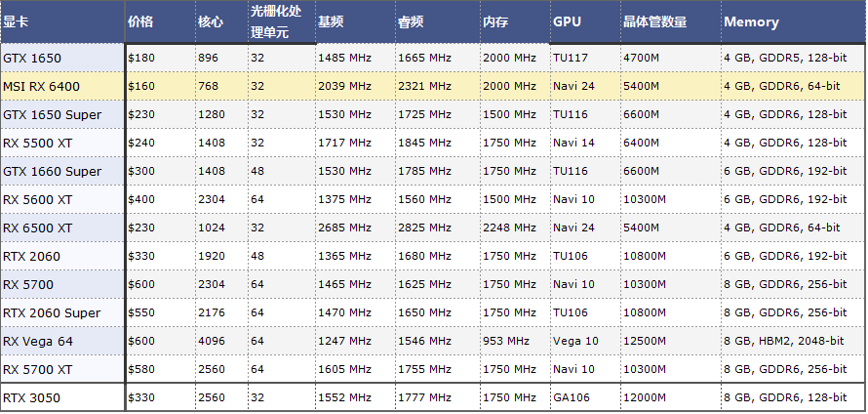Select the RX Vega 64 row name
Viewport: 868px width, 414px height.
click(62, 341)
